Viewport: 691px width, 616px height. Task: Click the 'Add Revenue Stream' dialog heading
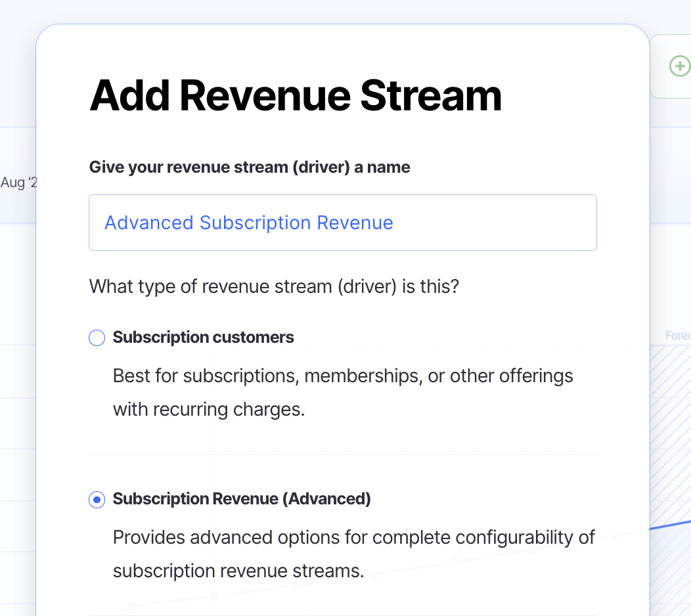click(x=296, y=95)
